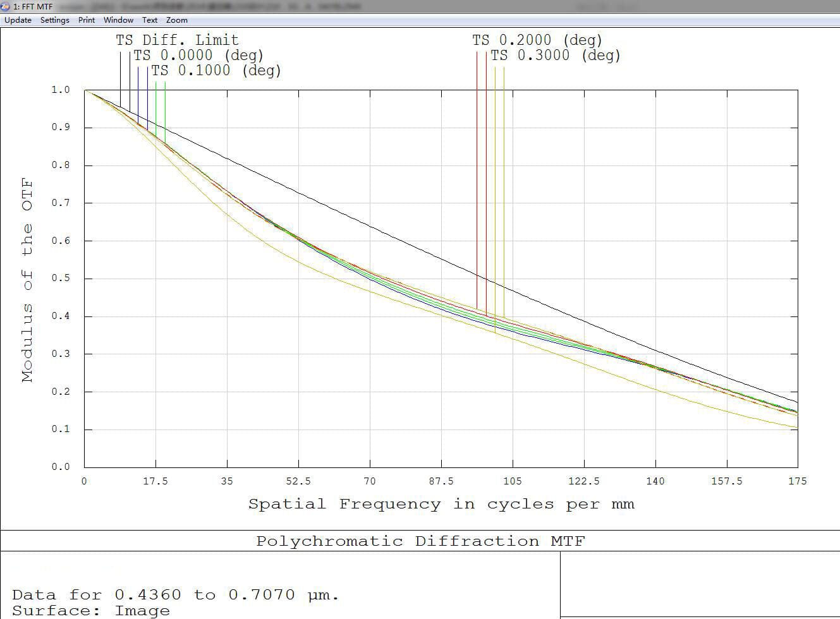This screenshot has width=840, height=619.
Task: Click the Update menu item
Action: click(x=18, y=20)
